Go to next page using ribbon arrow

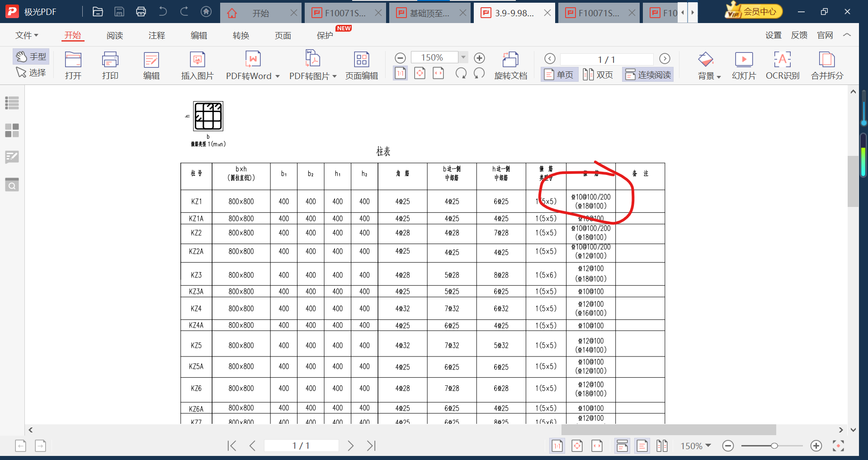665,59
